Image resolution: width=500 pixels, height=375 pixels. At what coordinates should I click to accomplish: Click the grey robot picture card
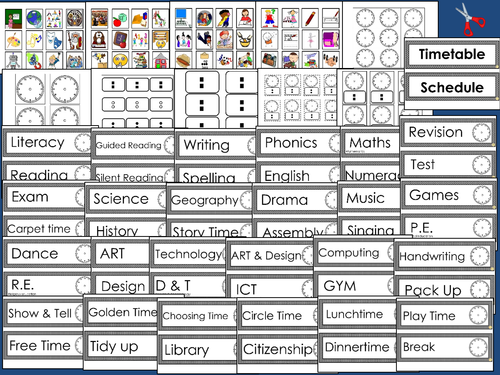click(13, 60)
